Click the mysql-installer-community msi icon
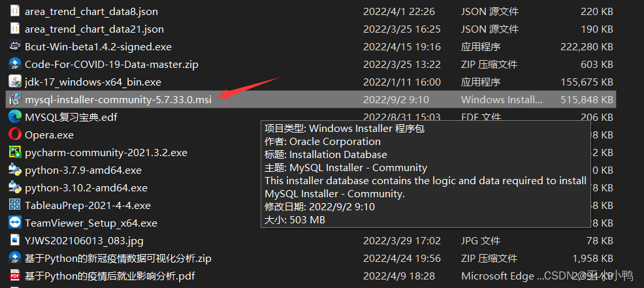The image size is (644, 288). 15,99
